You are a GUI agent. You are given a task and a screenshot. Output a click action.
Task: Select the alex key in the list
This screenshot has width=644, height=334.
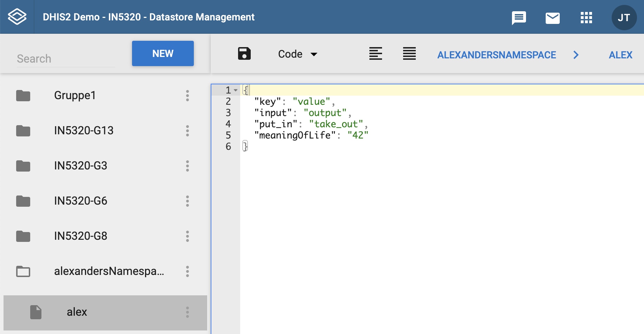coord(105,312)
